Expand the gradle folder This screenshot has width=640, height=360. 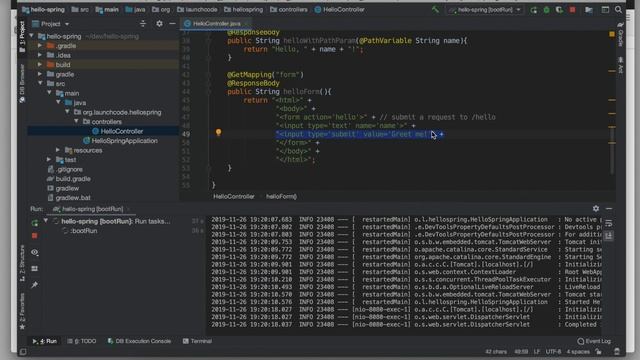pyautogui.click(x=40, y=74)
